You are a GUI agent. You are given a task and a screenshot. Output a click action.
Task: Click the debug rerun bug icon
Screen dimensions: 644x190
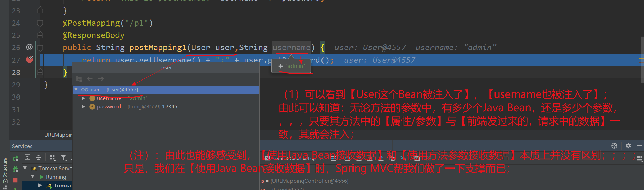point(15,169)
